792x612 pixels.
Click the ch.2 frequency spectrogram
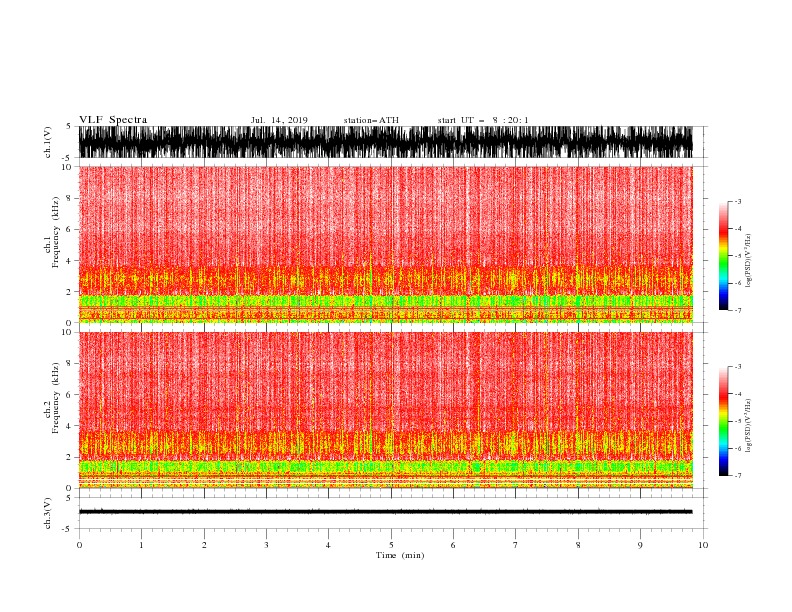click(x=385, y=410)
